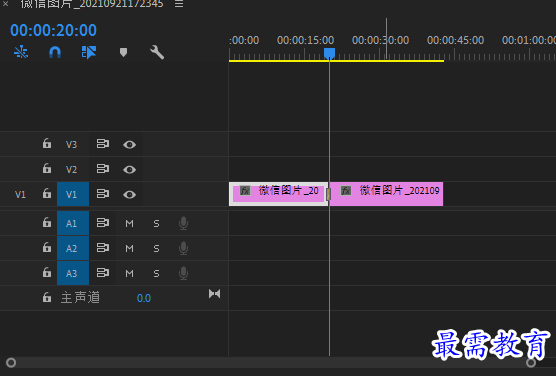Open the sequence panel menu icon
Screen dimensions: 556x376
pyautogui.click(x=179, y=4)
